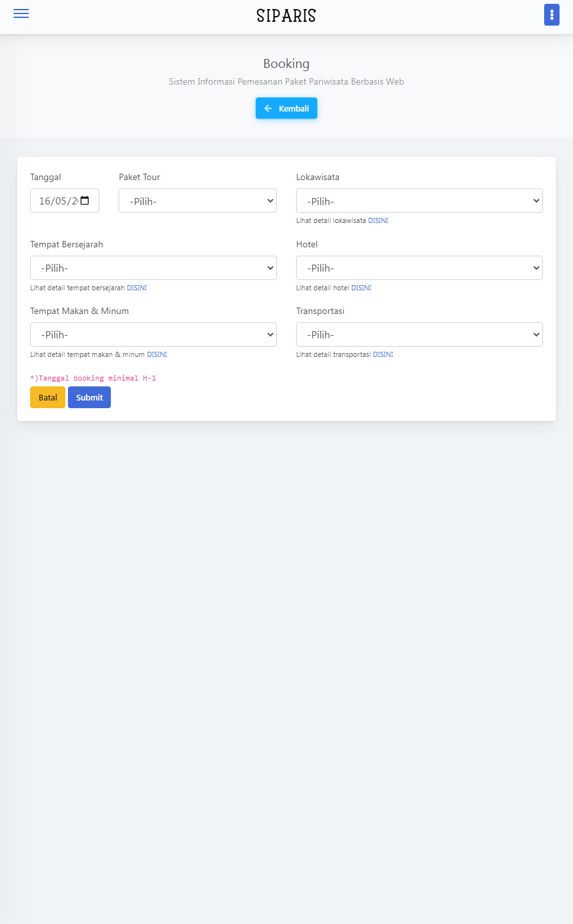
Task: Expand the Paket Tour dropdown
Action: pos(197,201)
